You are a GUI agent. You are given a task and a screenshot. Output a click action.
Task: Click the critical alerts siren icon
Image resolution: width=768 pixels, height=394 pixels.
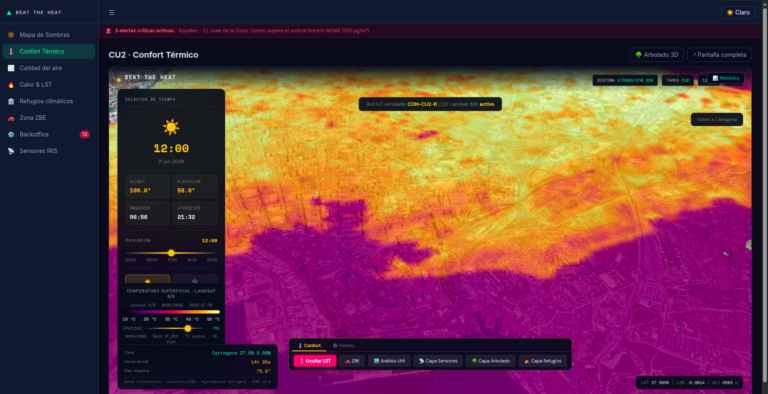click(108, 31)
